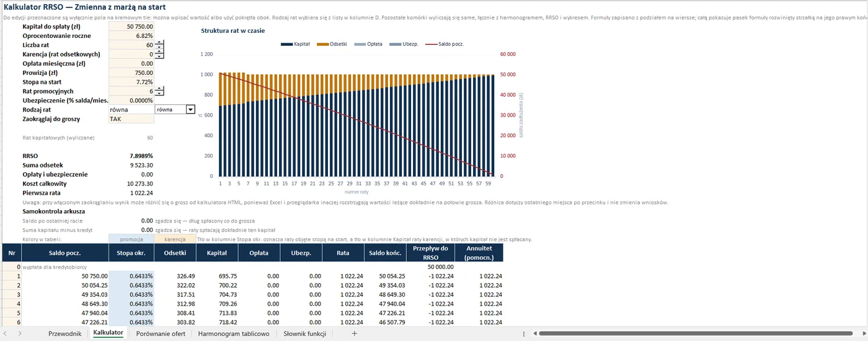Decrease Karencja with spinner down arrow
The height and width of the screenshot is (341, 868).
tap(159, 56)
